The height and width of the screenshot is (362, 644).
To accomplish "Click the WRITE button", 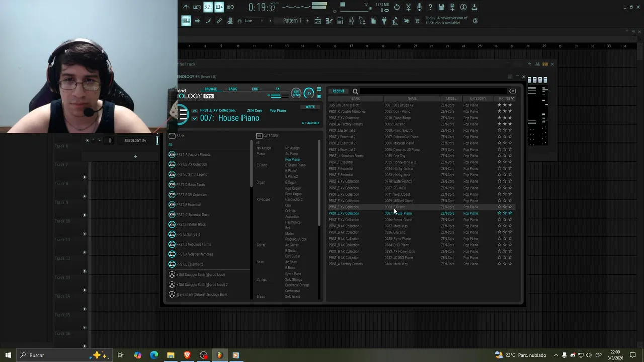I will tap(310, 107).
